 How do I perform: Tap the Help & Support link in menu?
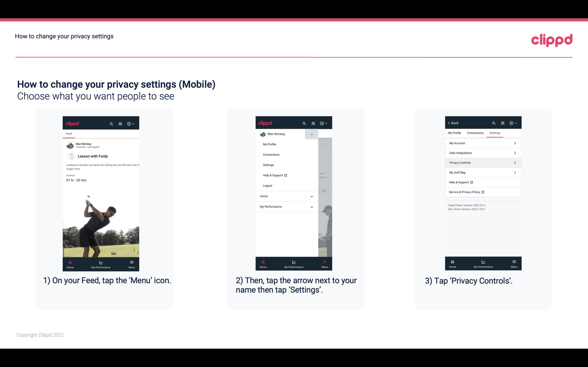click(274, 175)
